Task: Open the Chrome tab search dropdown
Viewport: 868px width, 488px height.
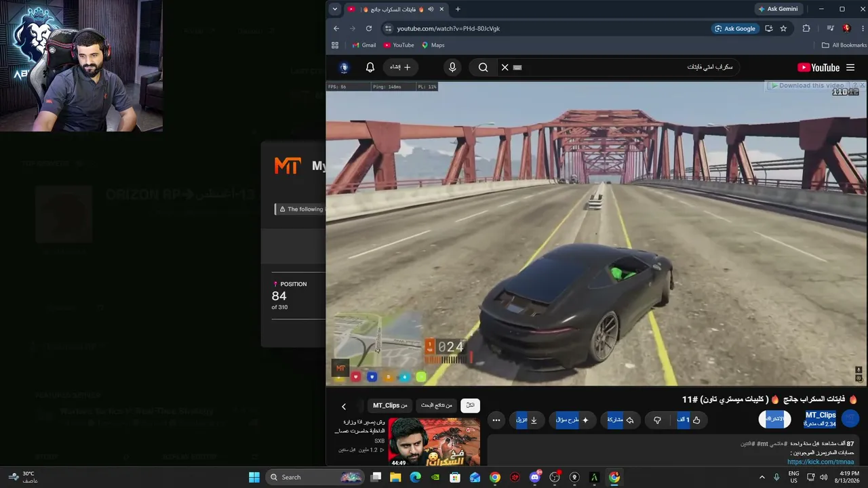Action: 334,9
